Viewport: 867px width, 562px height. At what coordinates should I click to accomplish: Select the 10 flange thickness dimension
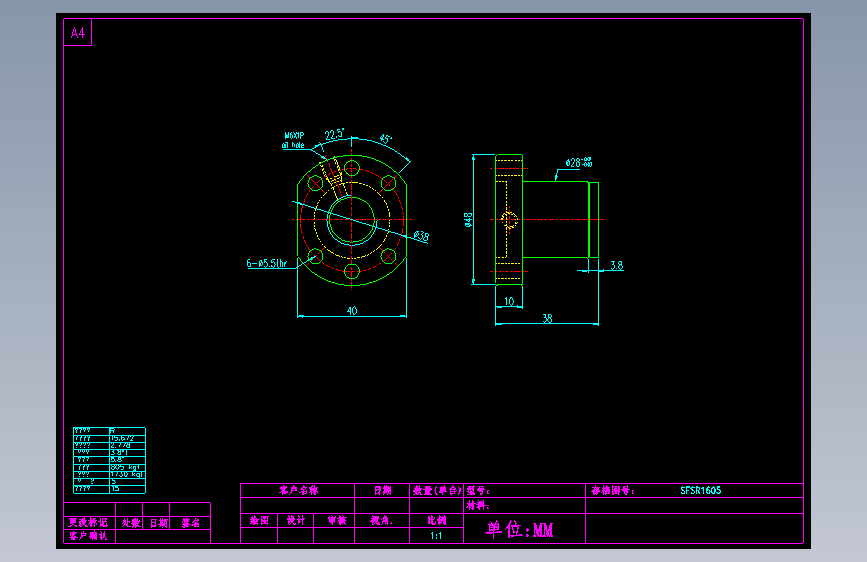pos(509,301)
